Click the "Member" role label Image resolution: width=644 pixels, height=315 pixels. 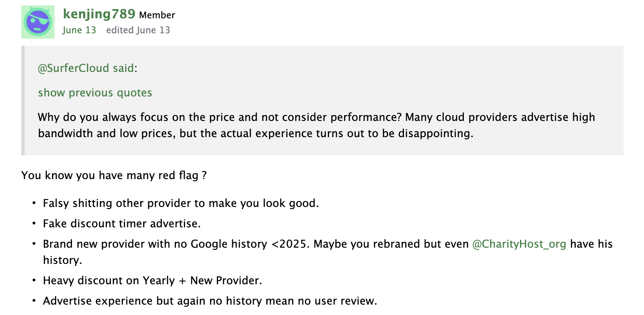[x=157, y=15]
